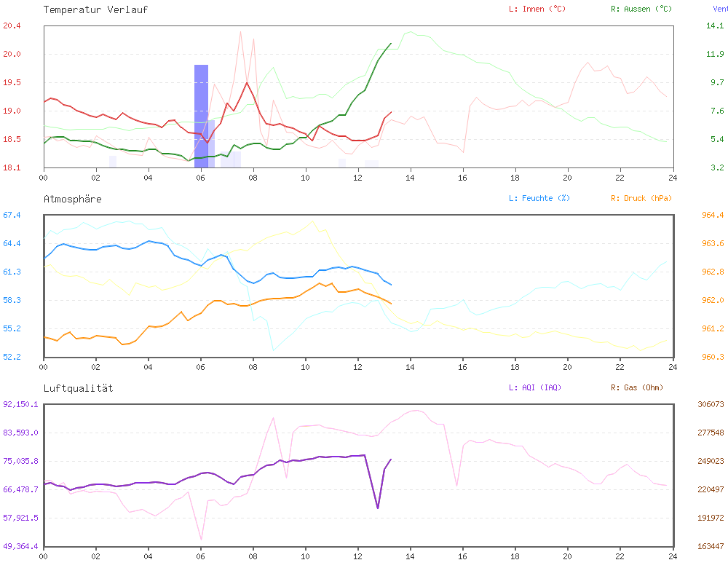Click the 'Luftqualität' chart title
This screenshot has height=568, width=728.
click(78, 388)
